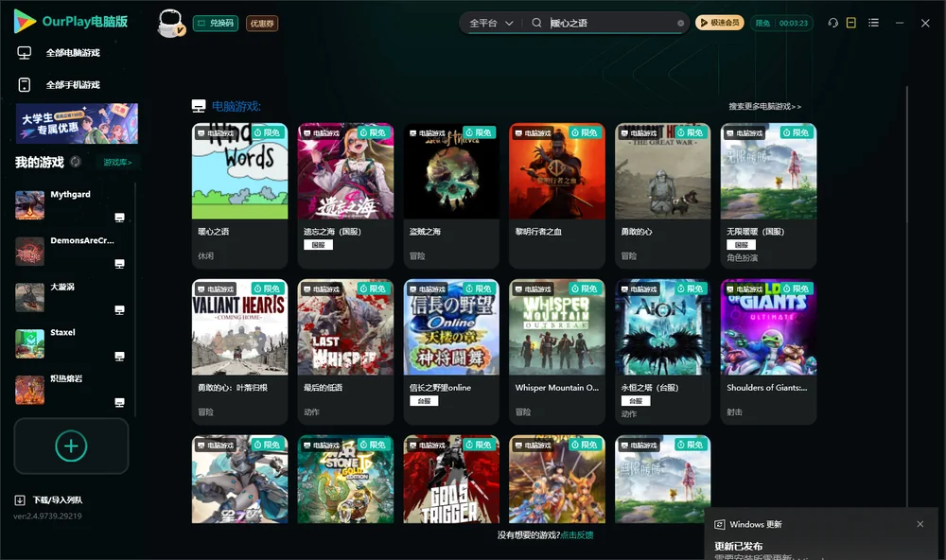Viewport: 946px width, 560px height.
Task: Open the 大学生专属优惠 banner
Action: (x=78, y=124)
